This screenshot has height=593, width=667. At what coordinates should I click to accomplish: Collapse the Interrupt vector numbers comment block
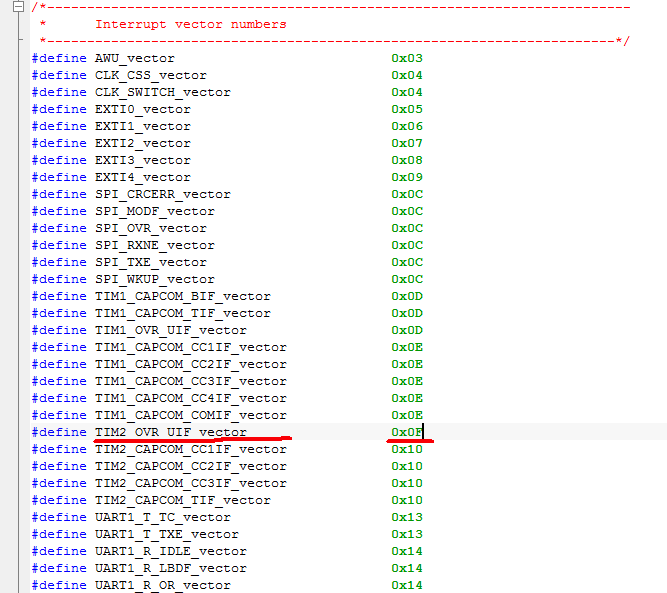(22, 6)
